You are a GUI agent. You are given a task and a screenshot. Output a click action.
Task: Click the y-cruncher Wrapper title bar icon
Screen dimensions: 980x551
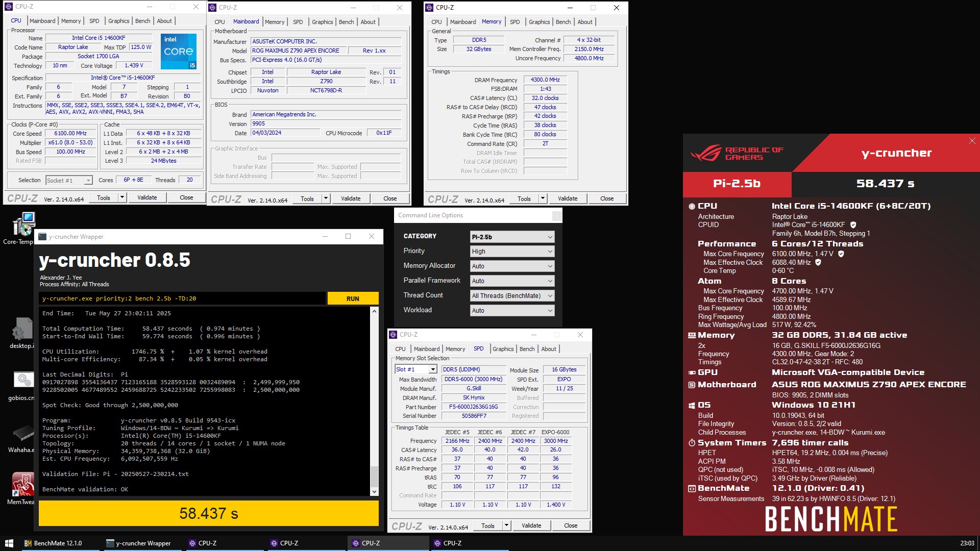point(42,236)
